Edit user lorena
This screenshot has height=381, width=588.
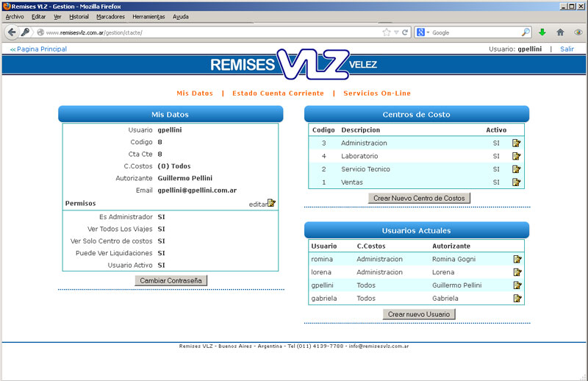tap(517, 272)
